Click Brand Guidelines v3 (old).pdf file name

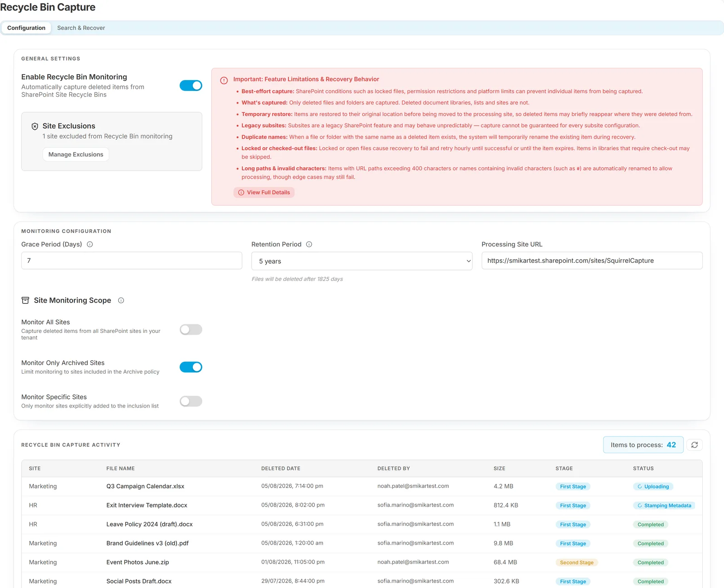(148, 543)
